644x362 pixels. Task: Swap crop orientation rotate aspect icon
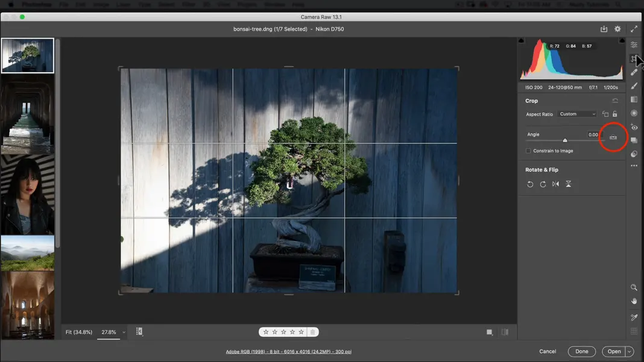coord(605,114)
